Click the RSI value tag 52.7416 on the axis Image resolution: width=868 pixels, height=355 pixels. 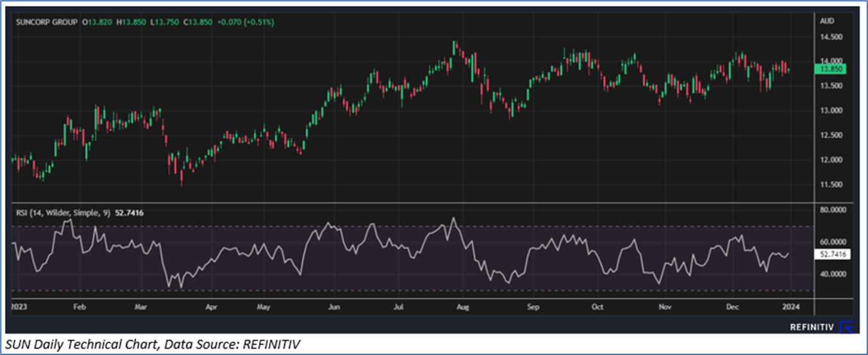(x=833, y=254)
